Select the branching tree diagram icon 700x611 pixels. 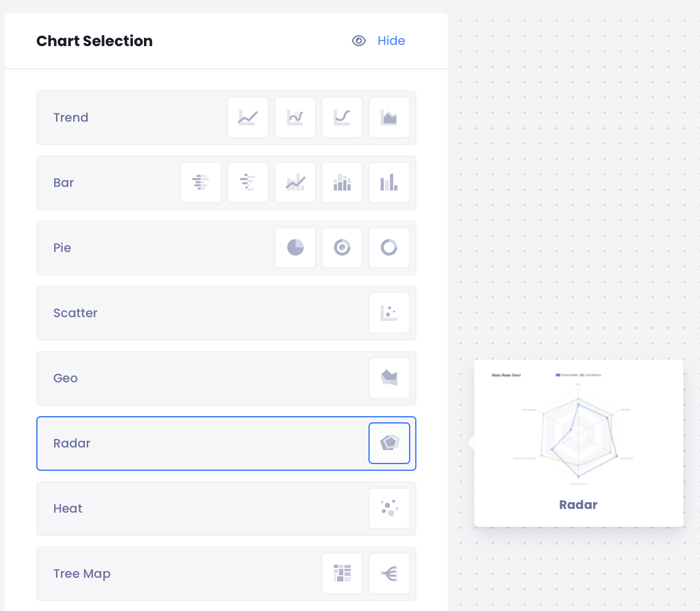389,574
